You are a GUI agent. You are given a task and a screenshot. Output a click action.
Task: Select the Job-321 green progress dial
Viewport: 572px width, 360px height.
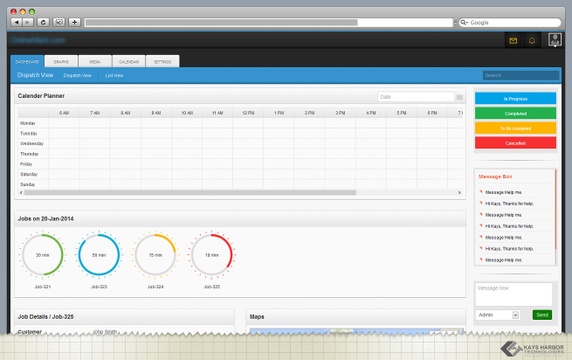pyautogui.click(x=42, y=255)
